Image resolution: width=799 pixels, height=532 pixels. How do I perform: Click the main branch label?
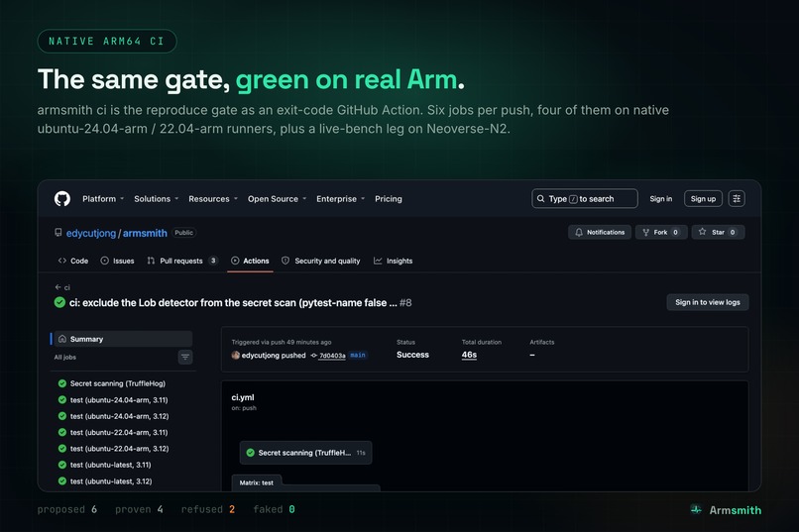pyautogui.click(x=358, y=356)
